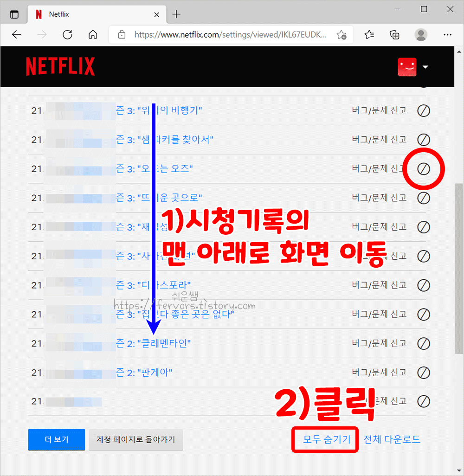Image resolution: width=464 pixels, height=476 pixels.
Task: Open the 오즈 episode title
Action: pos(154,169)
